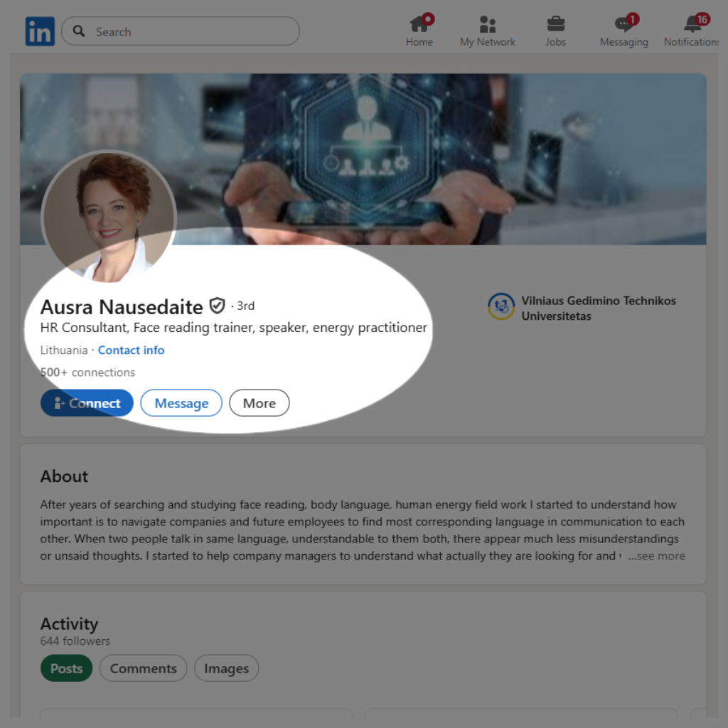Open the More actions dropdown
This screenshot has width=728, height=728.
[259, 403]
